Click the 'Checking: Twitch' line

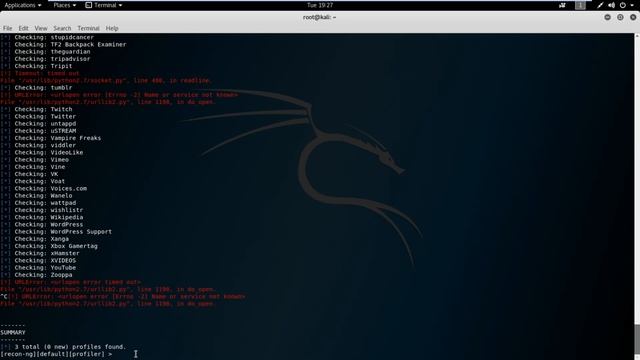pos(36,109)
